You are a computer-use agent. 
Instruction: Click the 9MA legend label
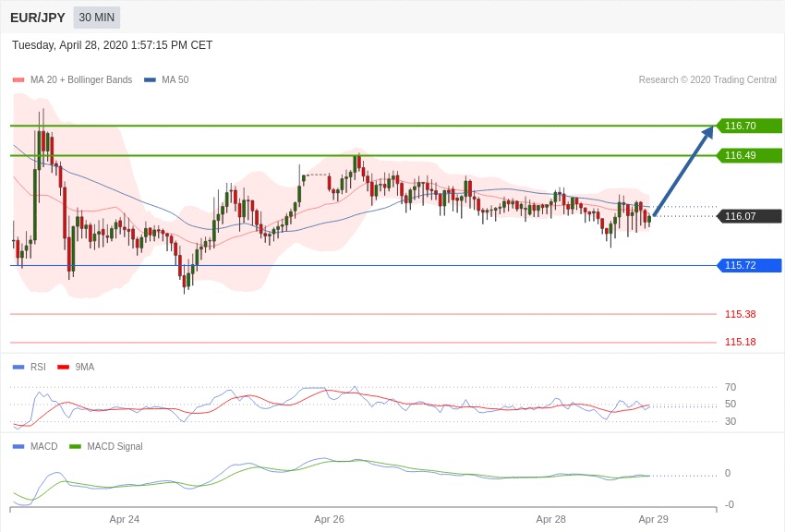pos(85,367)
